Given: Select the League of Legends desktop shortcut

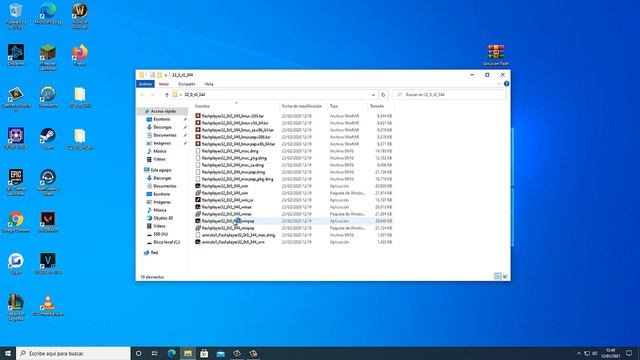Looking at the screenshot, I should pyautogui.click(x=16, y=307).
